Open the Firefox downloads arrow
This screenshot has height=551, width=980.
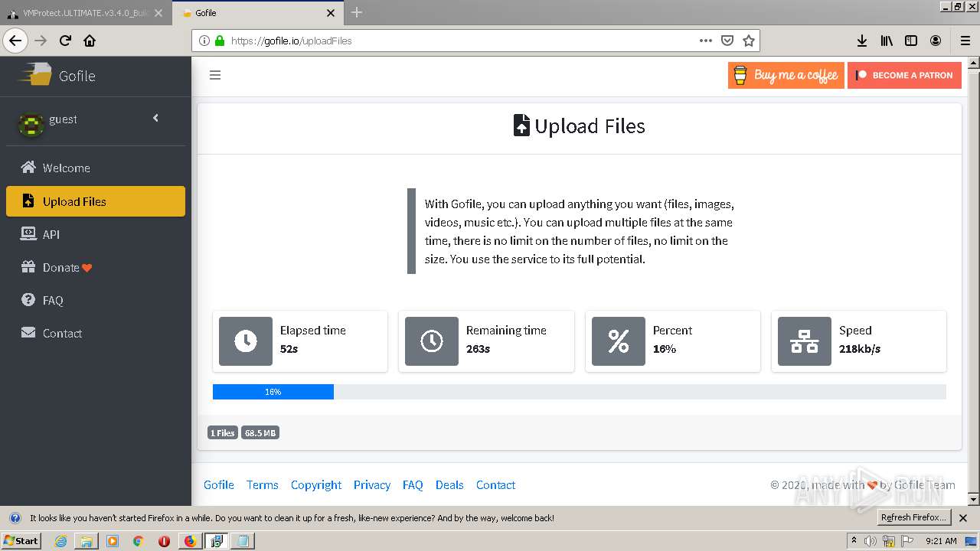pyautogui.click(x=862, y=41)
